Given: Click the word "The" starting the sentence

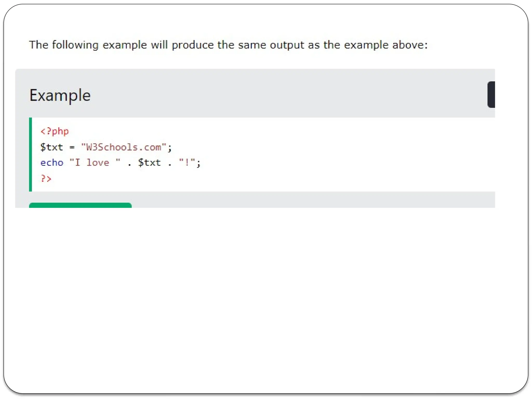Looking at the screenshot, I should click(38, 45).
